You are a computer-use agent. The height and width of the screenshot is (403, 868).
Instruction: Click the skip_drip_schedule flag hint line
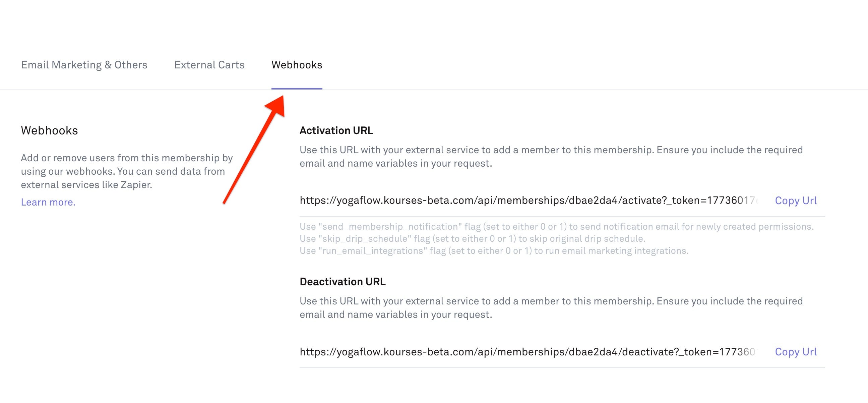[472, 239]
